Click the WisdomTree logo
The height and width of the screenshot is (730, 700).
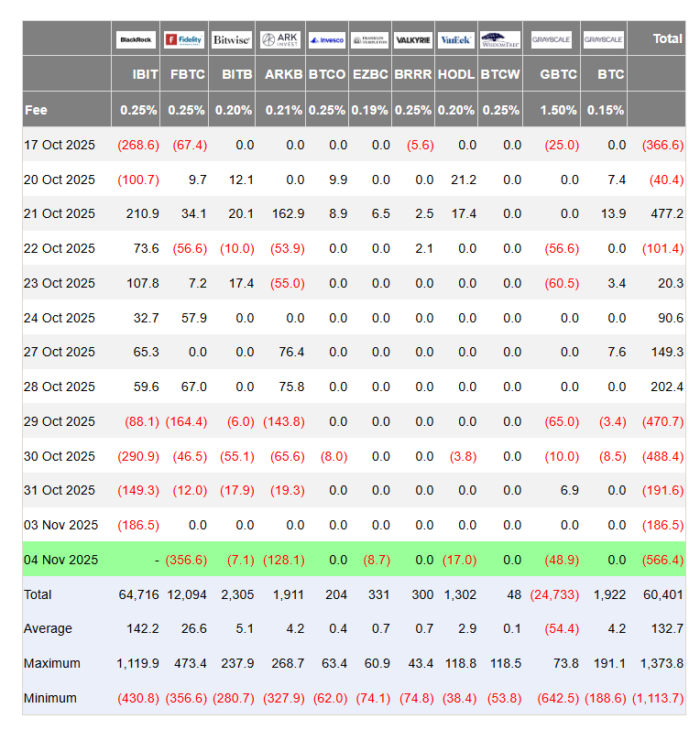pos(500,39)
